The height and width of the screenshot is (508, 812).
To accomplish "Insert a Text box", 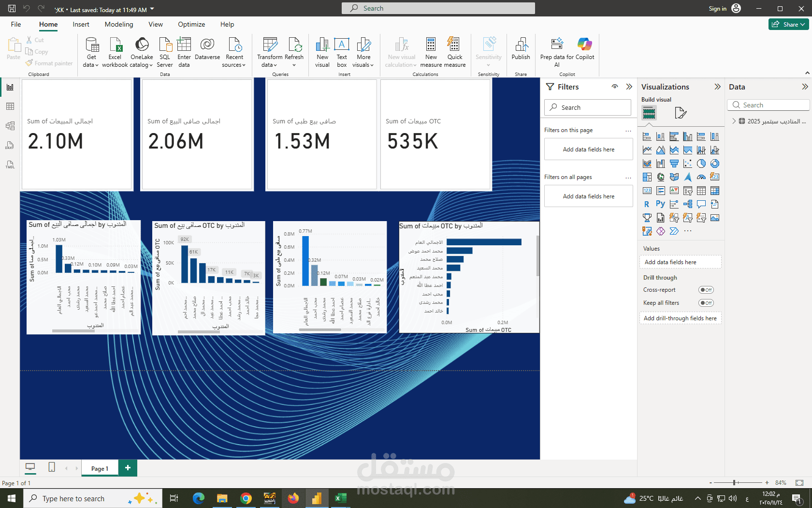I will (x=342, y=52).
